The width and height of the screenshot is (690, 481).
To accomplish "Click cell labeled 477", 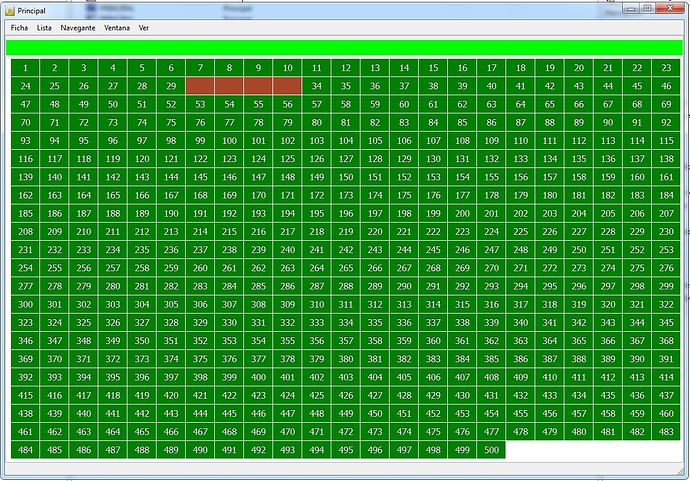I will (x=491, y=432).
